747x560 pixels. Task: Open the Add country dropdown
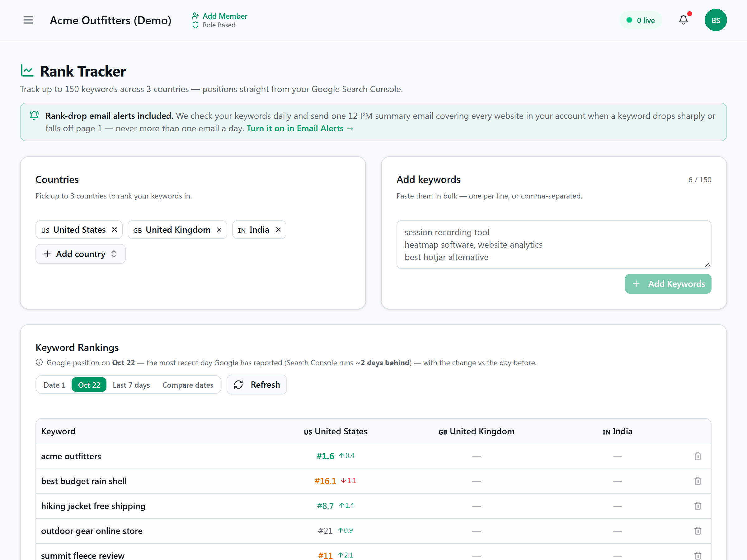point(80,254)
